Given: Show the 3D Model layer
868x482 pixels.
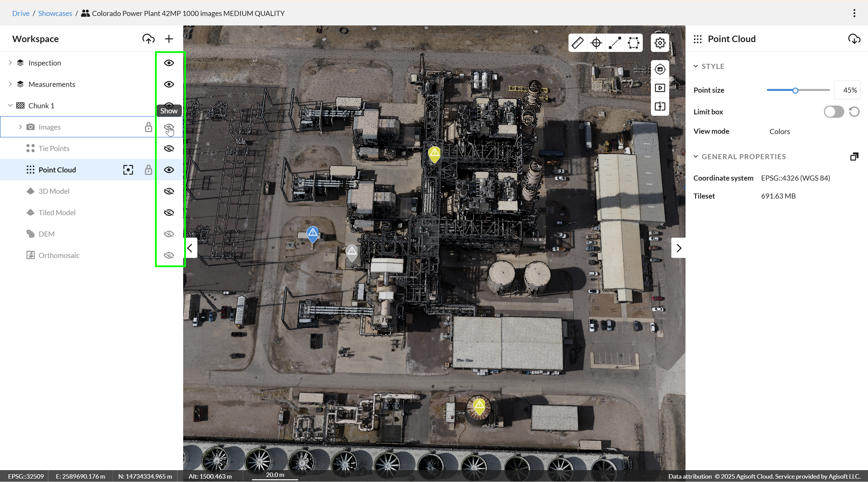Looking at the screenshot, I should pos(169,191).
